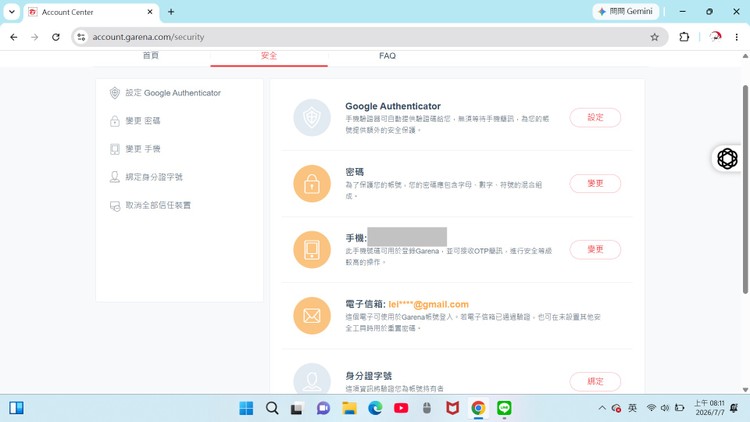The height and width of the screenshot is (422, 750).
Task: Go forward in browser history
Action: pos(34,37)
